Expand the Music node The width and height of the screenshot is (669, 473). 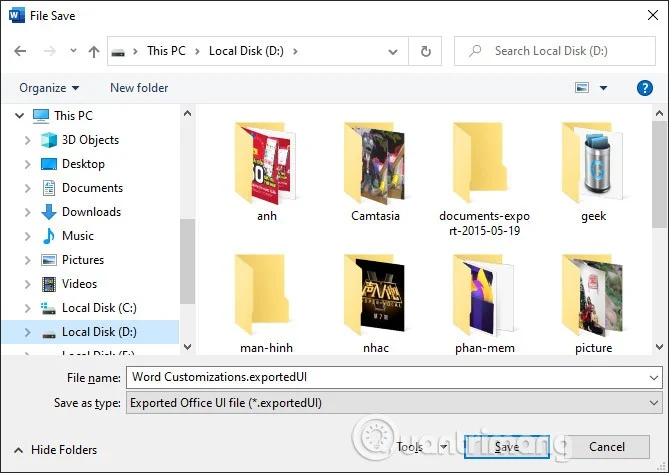click(x=28, y=236)
